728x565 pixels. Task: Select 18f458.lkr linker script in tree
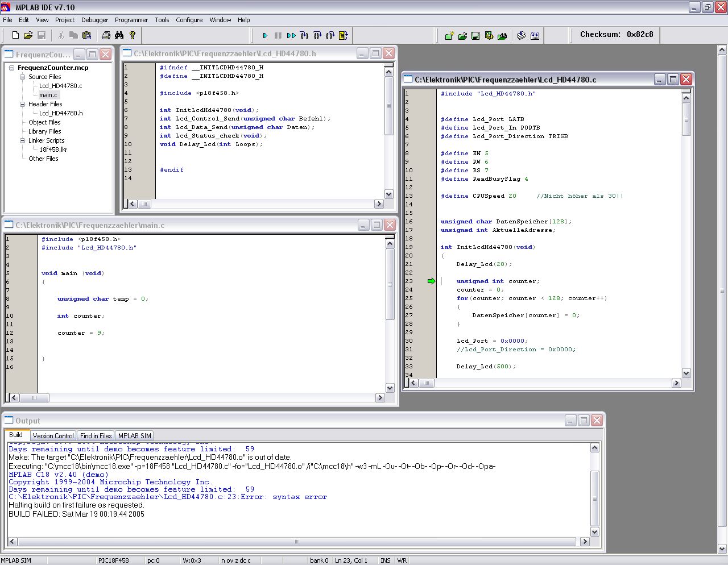[x=53, y=149]
